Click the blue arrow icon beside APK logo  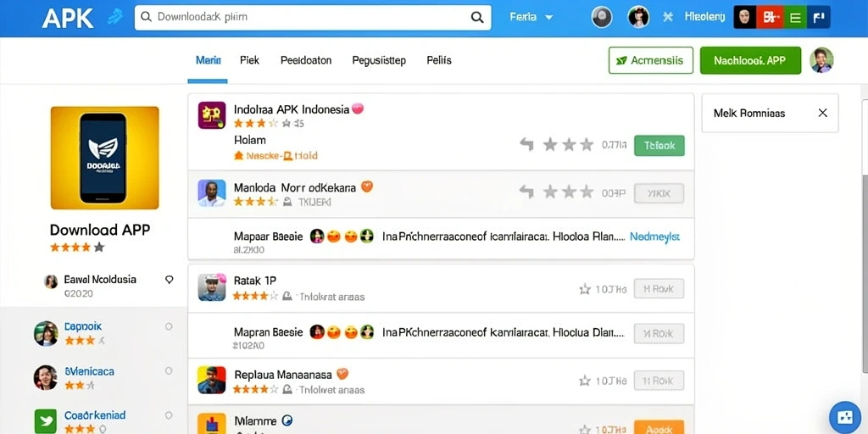point(115,17)
